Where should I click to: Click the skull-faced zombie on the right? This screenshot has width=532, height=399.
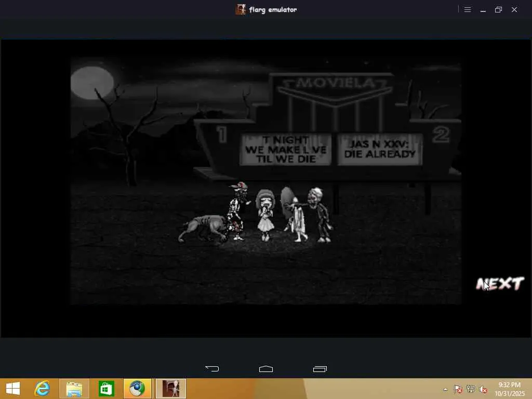(x=320, y=215)
